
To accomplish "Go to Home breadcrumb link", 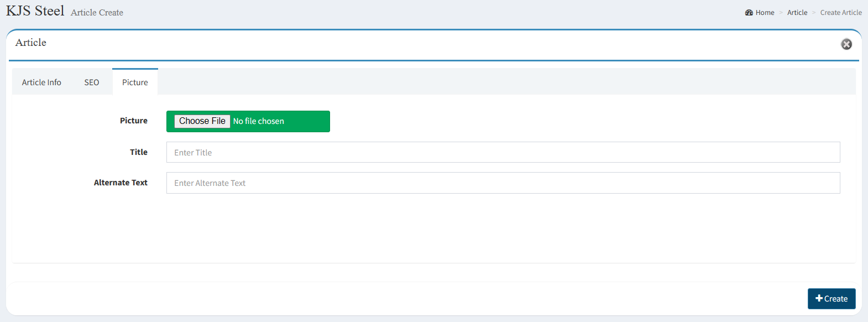I will 765,13.
